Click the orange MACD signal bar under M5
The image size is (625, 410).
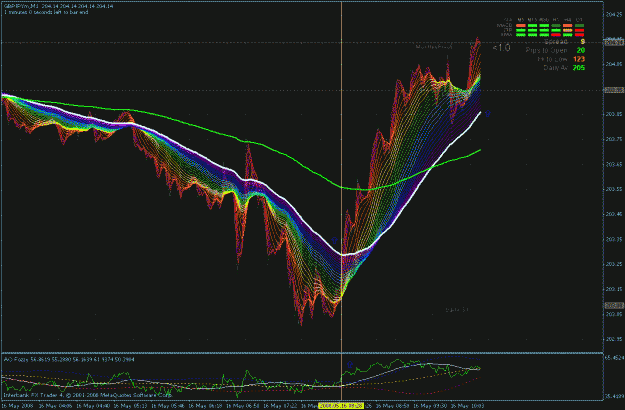521,26
